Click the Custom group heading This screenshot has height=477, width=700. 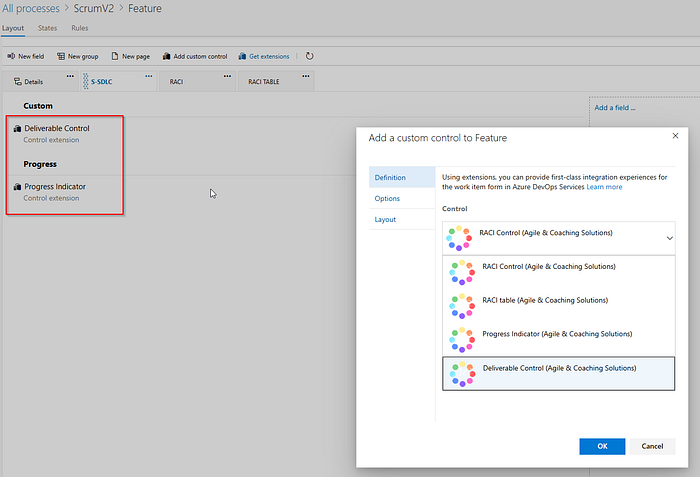[38, 106]
